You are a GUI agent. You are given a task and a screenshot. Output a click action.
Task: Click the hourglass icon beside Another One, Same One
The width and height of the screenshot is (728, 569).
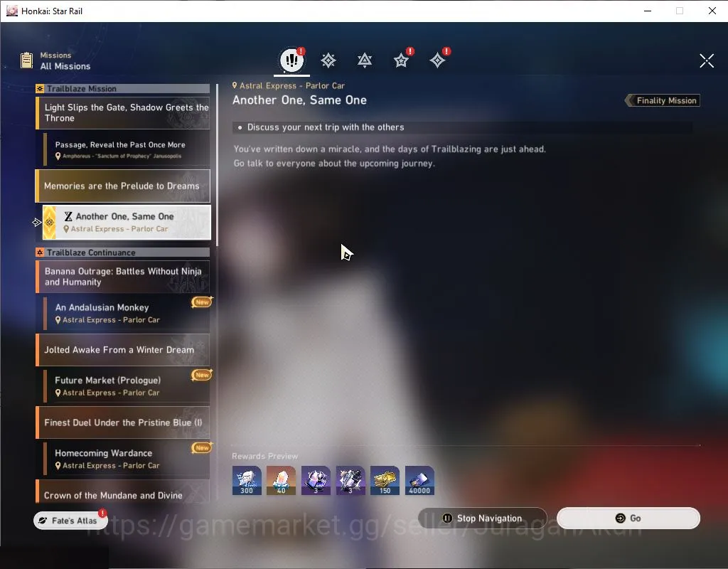click(x=68, y=216)
